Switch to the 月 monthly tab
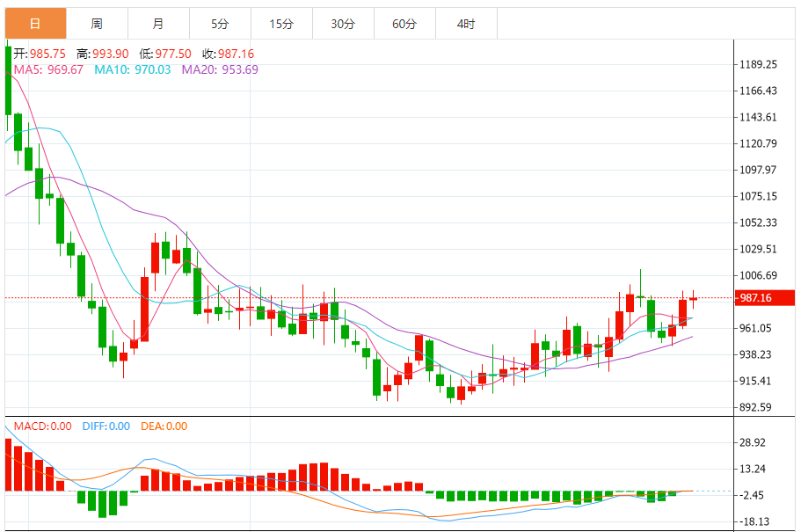Viewport: 801px width, 532px height. pyautogui.click(x=158, y=24)
